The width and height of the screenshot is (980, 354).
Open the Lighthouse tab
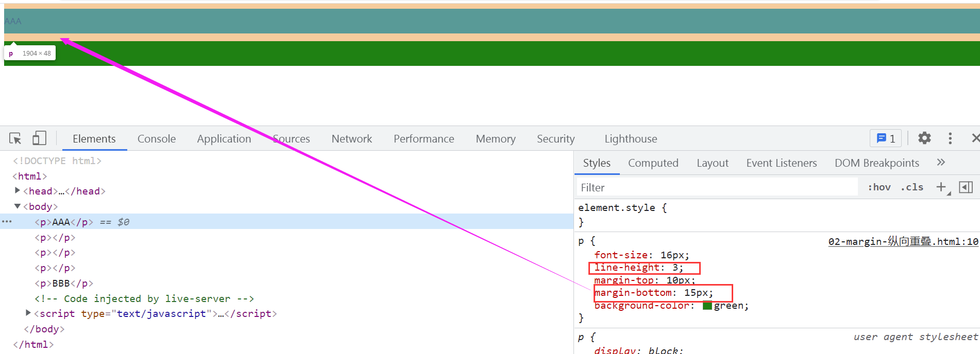[x=631, y=139]
